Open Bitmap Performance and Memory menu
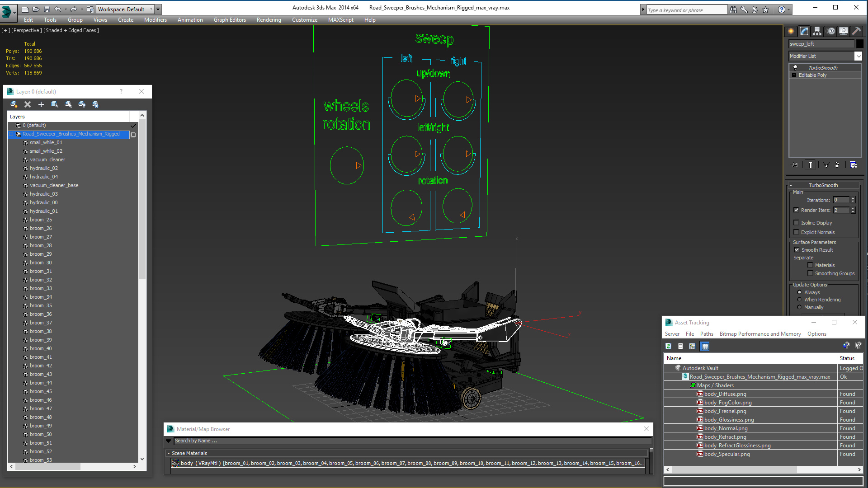Image resolution: width=868 pixels, height=488 pixels. pos(760,334)
